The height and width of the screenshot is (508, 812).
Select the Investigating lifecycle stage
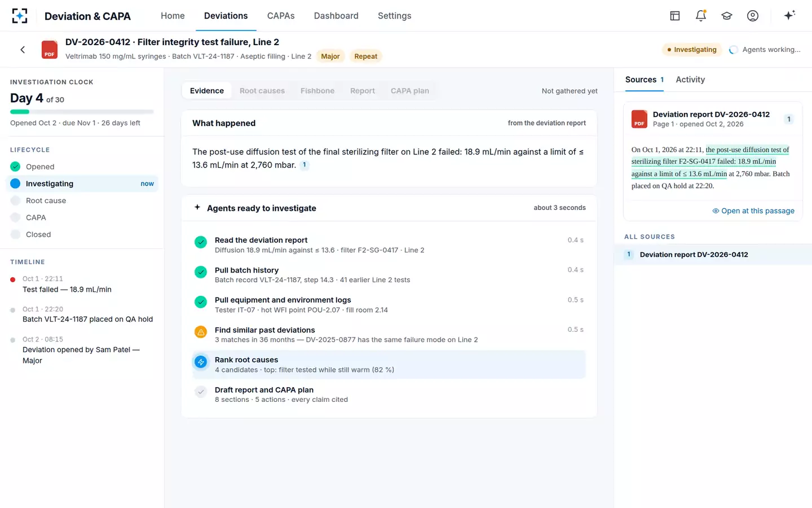[82, 183]
